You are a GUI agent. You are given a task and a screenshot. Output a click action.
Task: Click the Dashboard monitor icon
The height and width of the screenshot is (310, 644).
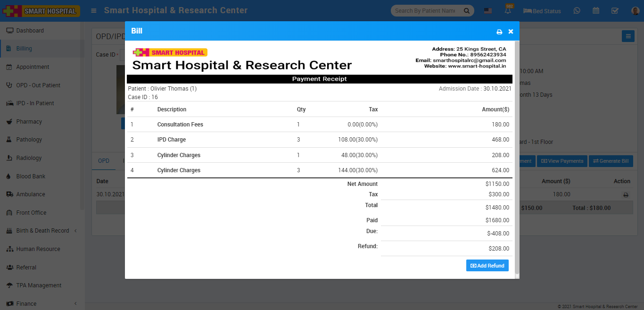point(9,31)
